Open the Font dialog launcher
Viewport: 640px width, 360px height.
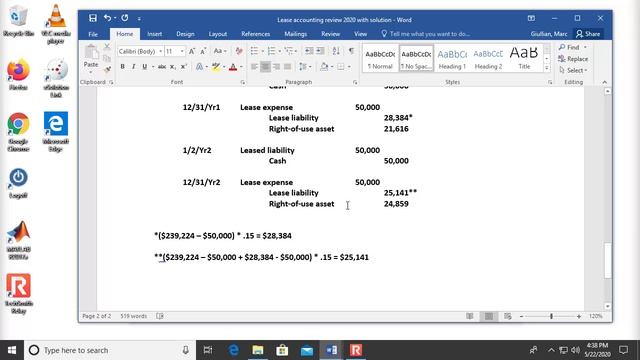click(243, 82)
